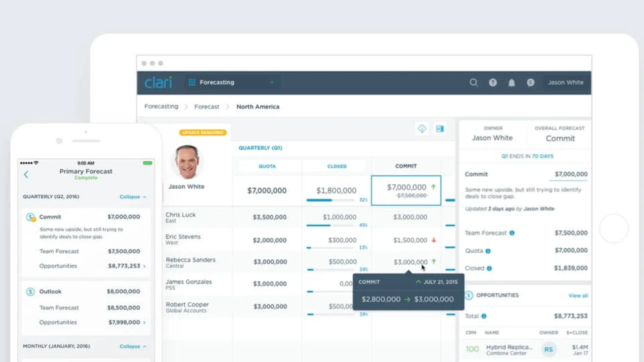Click the info icon next to Closed
This screenshot has width=644, height=362.
(x=489, y=268)
